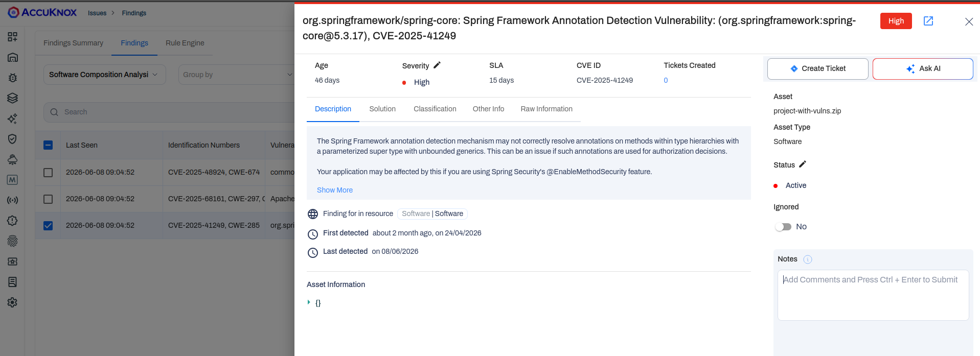Screen dimensions: 980x356
Task: Check the CVE-2025-48924 row checkbox
Action: (x=48, y=173)
